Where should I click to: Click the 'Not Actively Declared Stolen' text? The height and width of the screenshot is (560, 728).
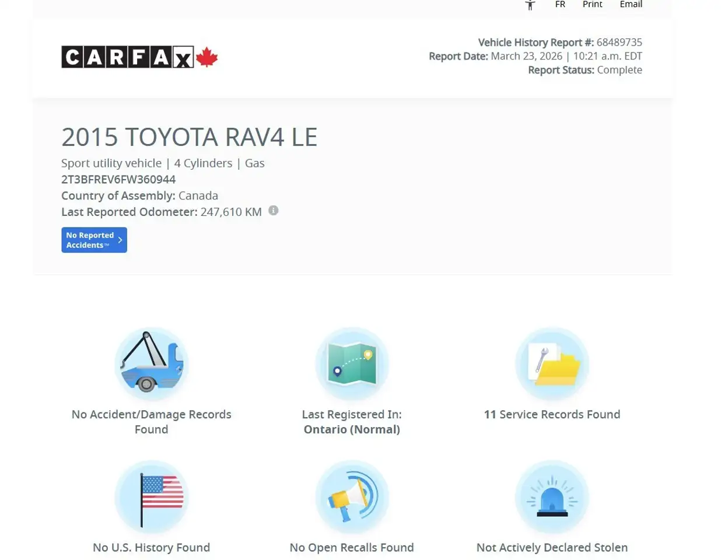(x=552, y=547)
